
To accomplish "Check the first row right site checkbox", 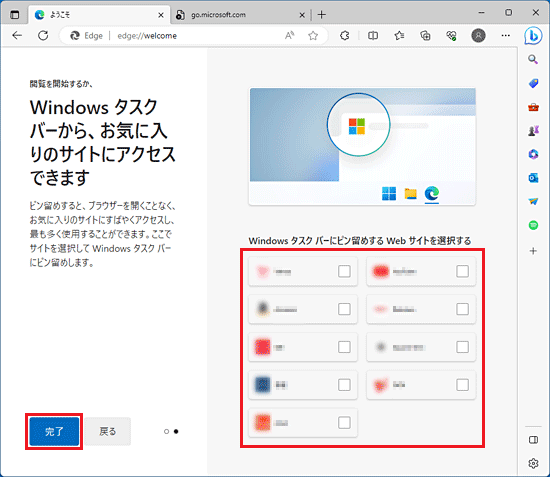I will click(x=462, y=271).
